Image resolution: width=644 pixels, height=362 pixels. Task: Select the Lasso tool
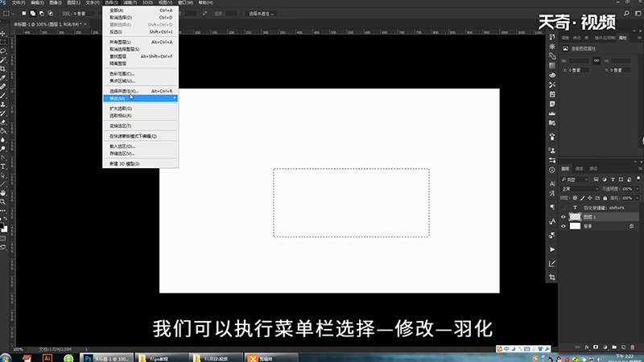tap(3, 51)
